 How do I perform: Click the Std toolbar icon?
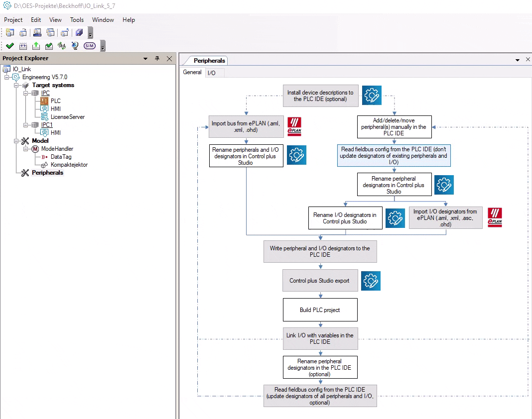click(61, 46)
